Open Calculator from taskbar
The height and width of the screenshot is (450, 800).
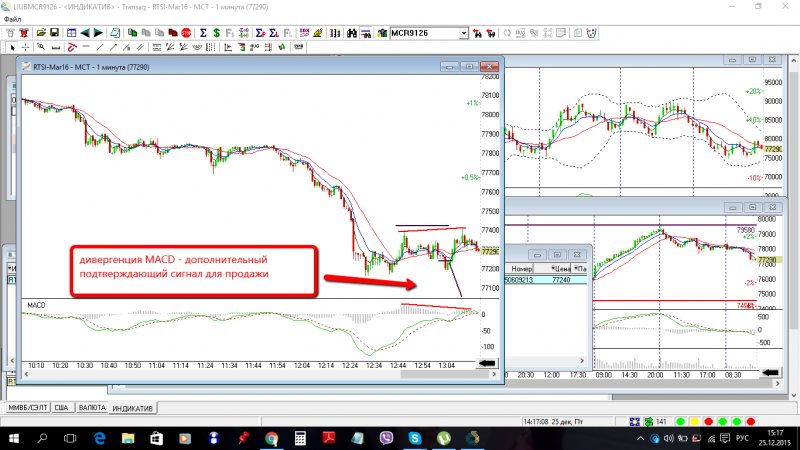tap(300, 438)
